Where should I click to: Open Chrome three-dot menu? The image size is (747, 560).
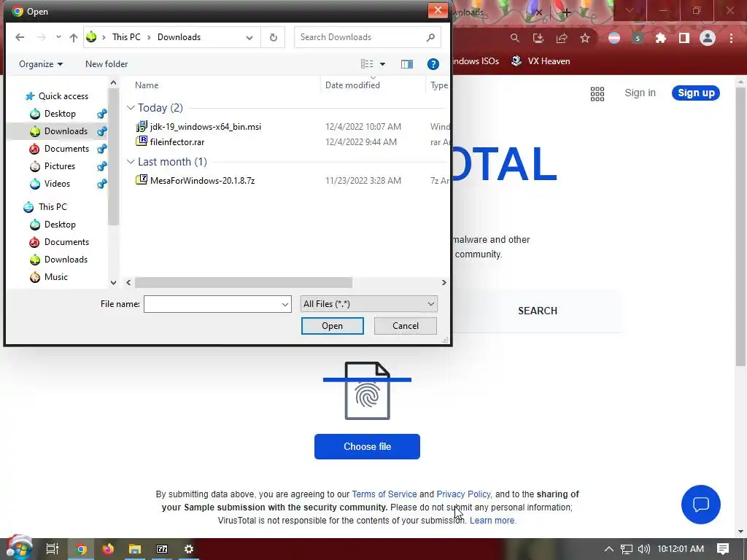731,38
